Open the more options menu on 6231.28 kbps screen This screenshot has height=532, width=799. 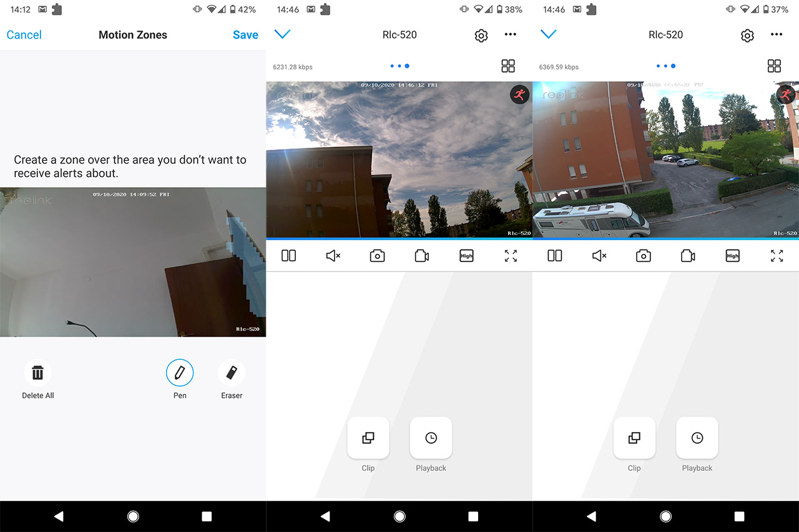coord(511,35)
